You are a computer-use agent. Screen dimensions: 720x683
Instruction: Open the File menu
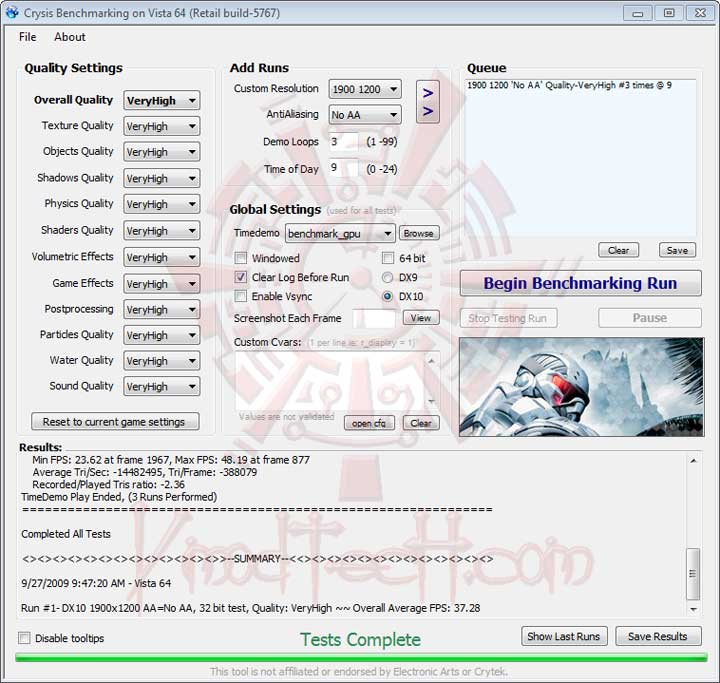28,37
